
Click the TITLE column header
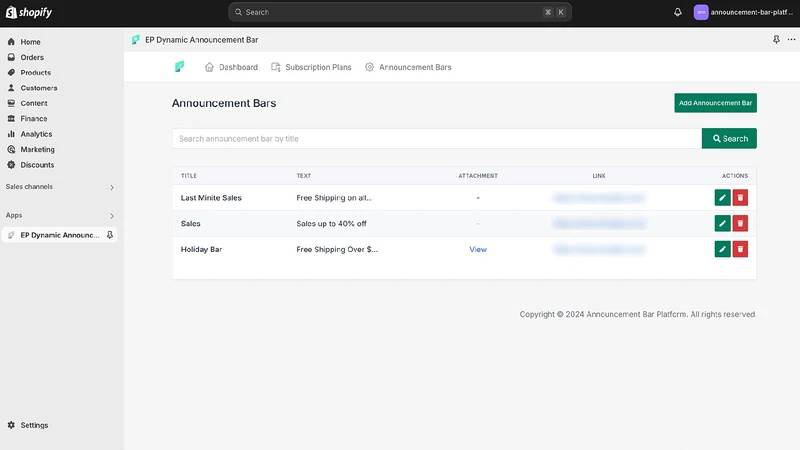(189, 176)
